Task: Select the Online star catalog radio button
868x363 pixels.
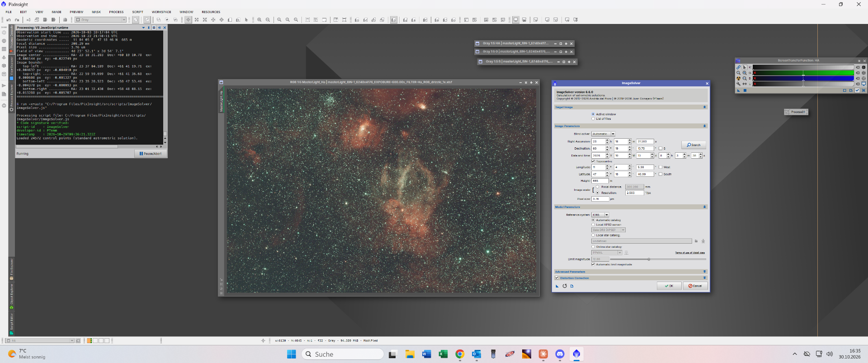Action: [x=593, y=247]
